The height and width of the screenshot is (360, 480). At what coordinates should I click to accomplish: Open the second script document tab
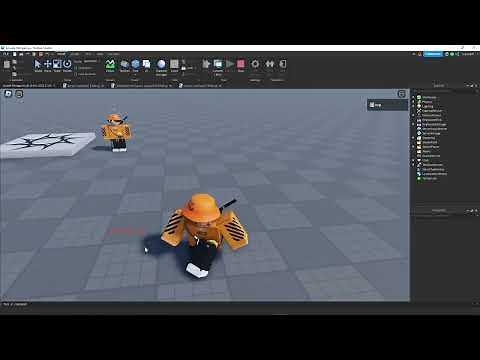click(x=84, y=86)
